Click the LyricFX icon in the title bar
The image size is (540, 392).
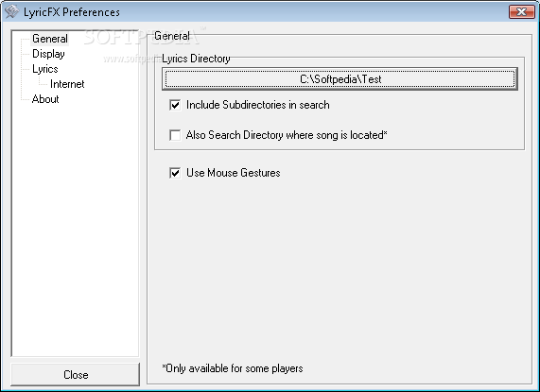pyautogui.click(x=11, y=11)
